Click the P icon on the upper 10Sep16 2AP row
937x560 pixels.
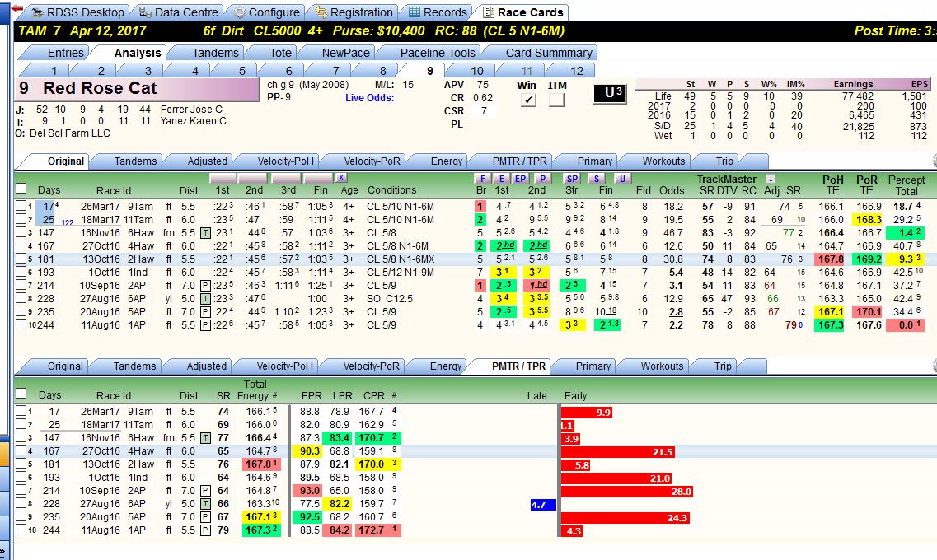tap(205, 286)
